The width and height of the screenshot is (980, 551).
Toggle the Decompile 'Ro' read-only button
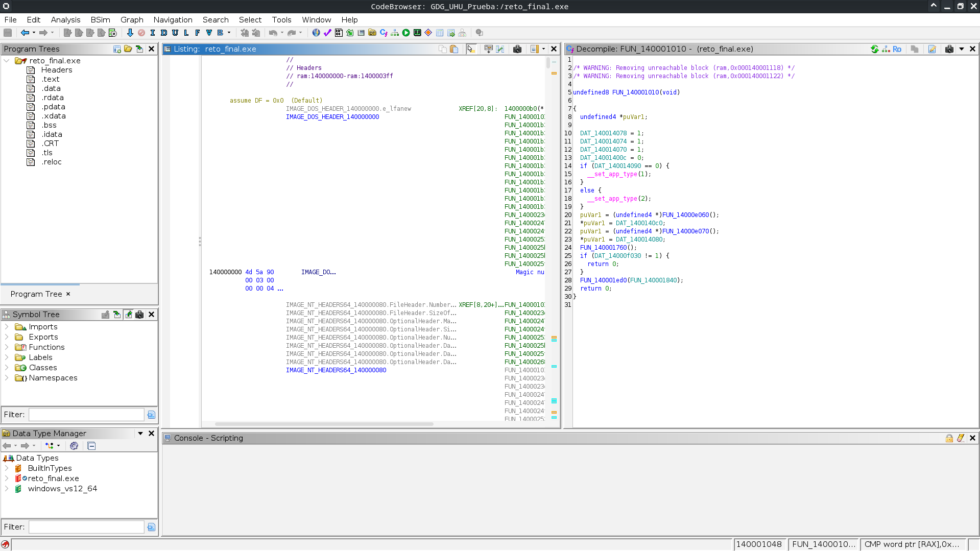[897, 49]
